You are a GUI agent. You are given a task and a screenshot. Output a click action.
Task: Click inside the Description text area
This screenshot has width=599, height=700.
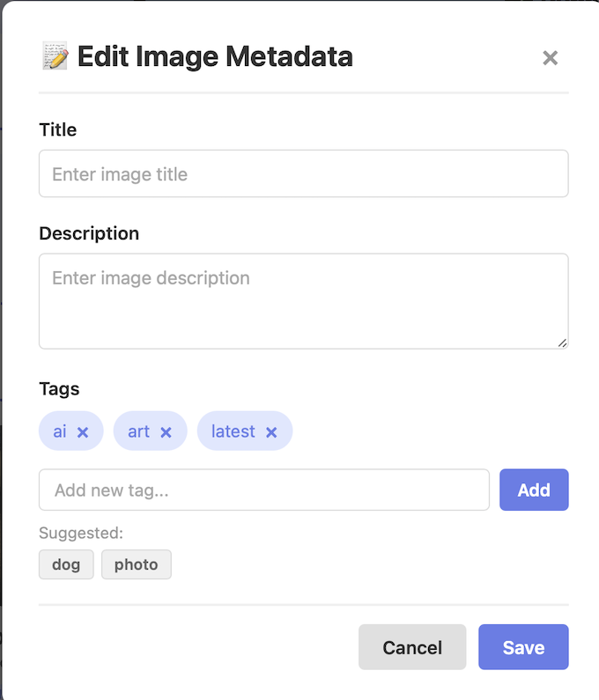303,301
